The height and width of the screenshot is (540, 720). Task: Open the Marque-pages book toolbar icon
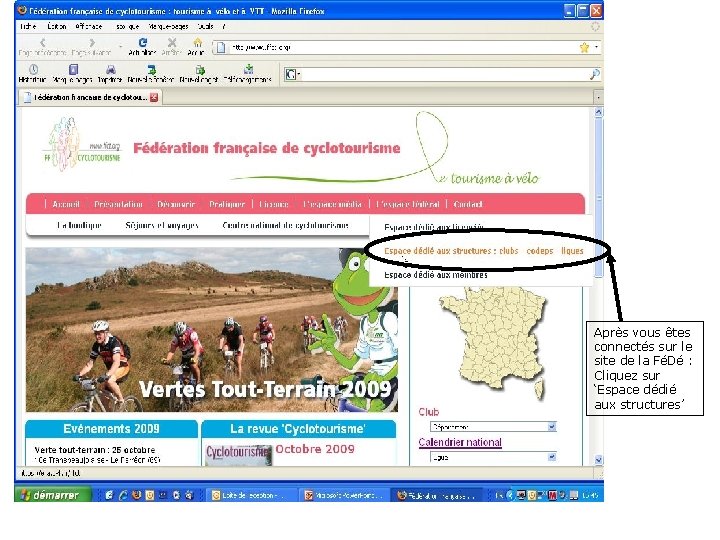pos(73,69)
